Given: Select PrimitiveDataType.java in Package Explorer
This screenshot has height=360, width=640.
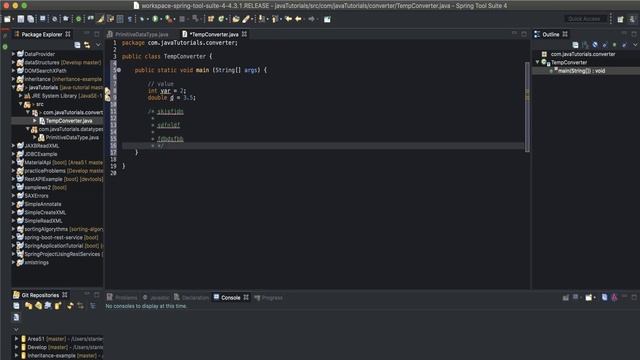Looking at the screenshot, I should pos(72,138).
